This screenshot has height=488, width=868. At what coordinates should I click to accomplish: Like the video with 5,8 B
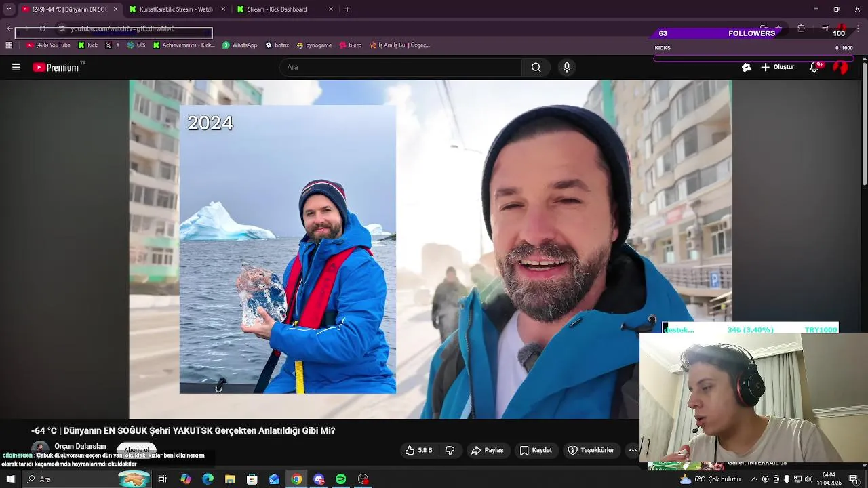coord(418,450)
